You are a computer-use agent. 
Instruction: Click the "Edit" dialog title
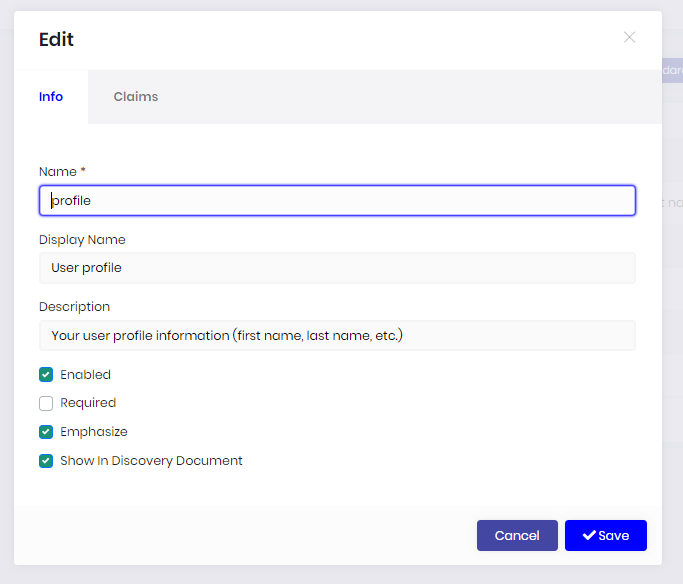pyautogui.click(x=56, y=40)
